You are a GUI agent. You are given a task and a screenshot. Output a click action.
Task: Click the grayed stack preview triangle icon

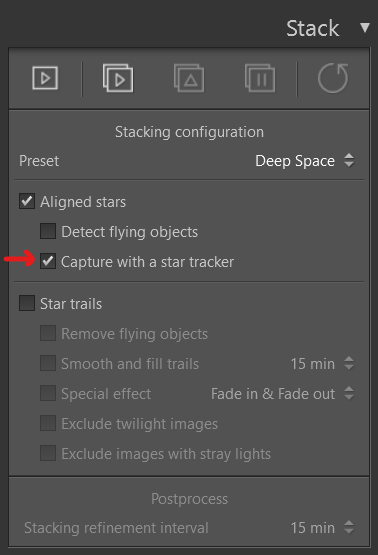point(189,78)
